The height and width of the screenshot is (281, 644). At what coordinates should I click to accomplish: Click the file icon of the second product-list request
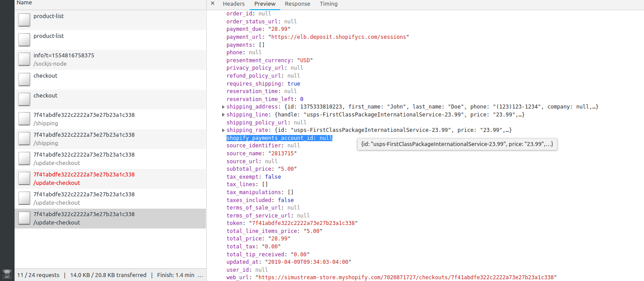pyautogui.click(x=24, y=40)
